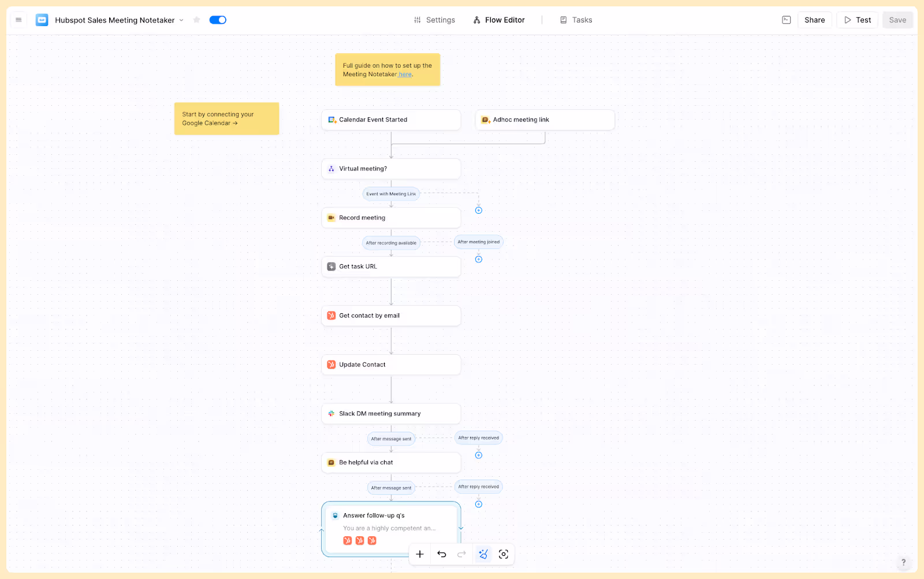The height and width of the screenshot is (579, 924).
Task: Open the Tasks tab
Action: tap(576, 20)
